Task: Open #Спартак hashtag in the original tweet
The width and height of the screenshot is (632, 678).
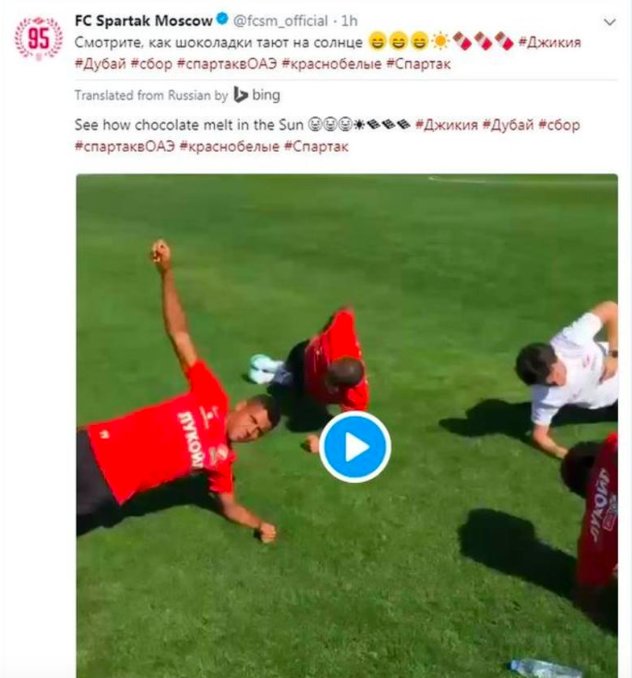Action: point(419,64)
